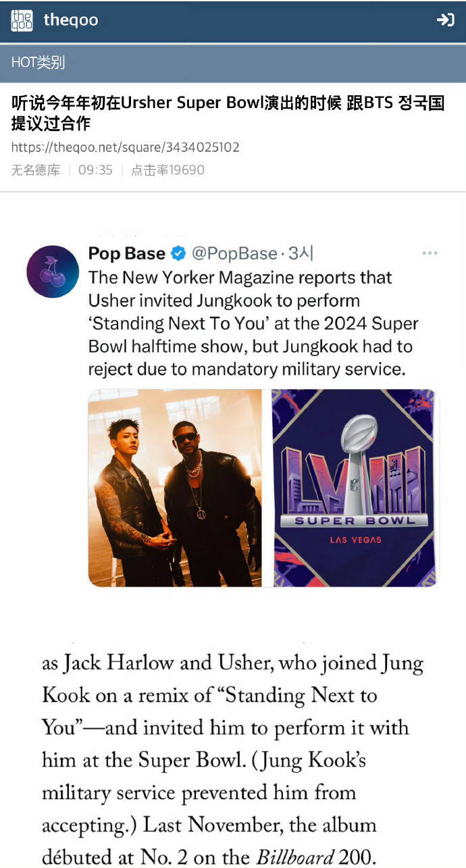466x868 pixels.
Task: Open the theqoo.net/square post URL
Action: [x=125, y=147]
